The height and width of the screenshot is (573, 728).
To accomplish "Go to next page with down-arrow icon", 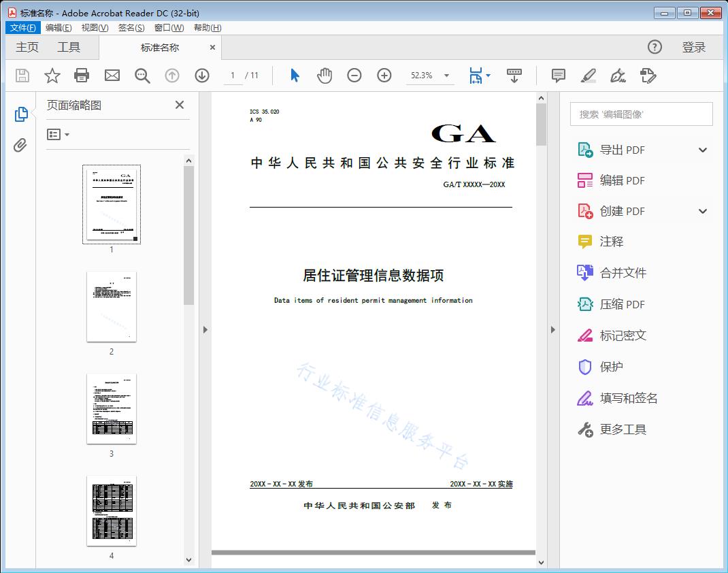I will click(x=202, y=76).
